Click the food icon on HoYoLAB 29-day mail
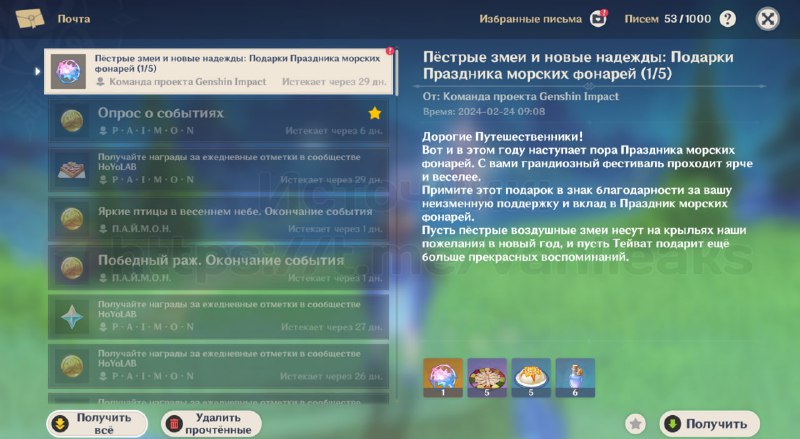Screen dimensions: 800x439 [71, 170]
